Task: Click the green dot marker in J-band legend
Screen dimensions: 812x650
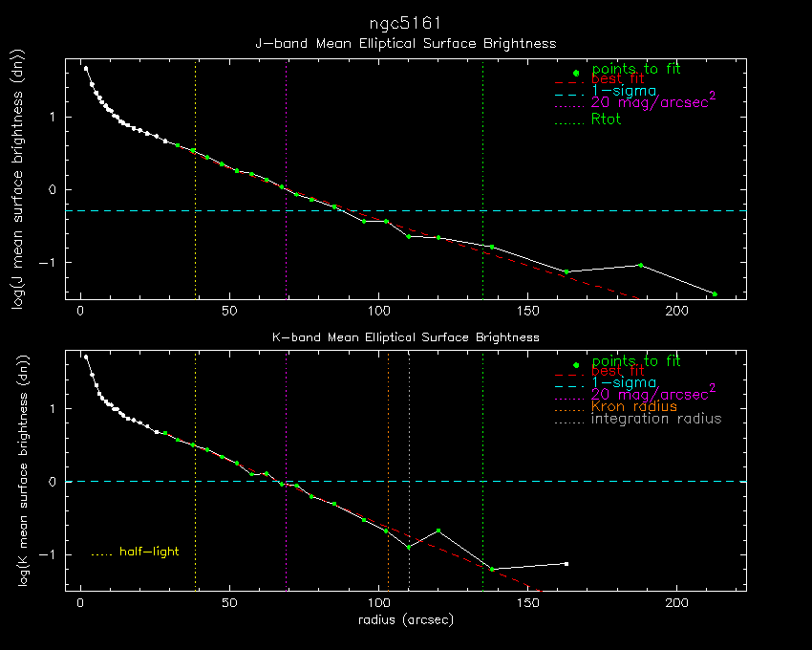Action: 576,74
